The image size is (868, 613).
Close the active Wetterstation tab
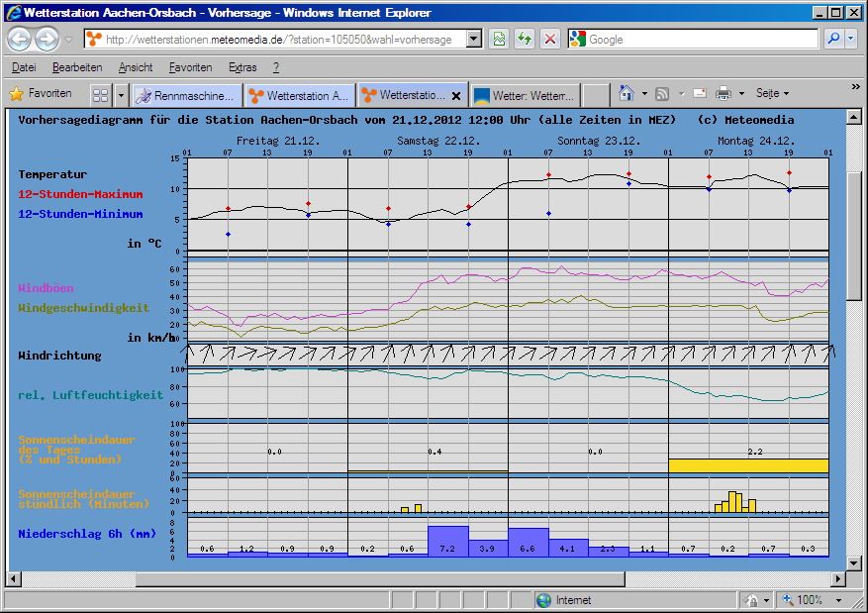click(x=456, y=96)
